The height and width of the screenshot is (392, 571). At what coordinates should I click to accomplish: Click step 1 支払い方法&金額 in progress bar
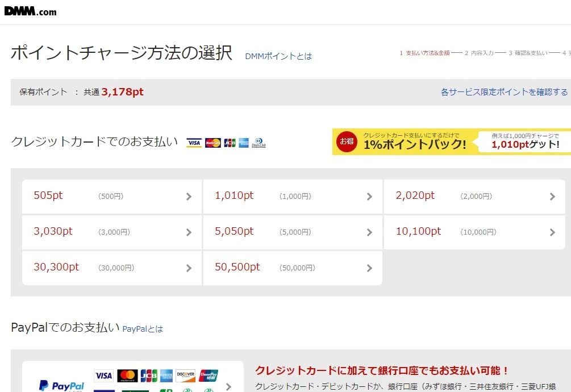424,53
